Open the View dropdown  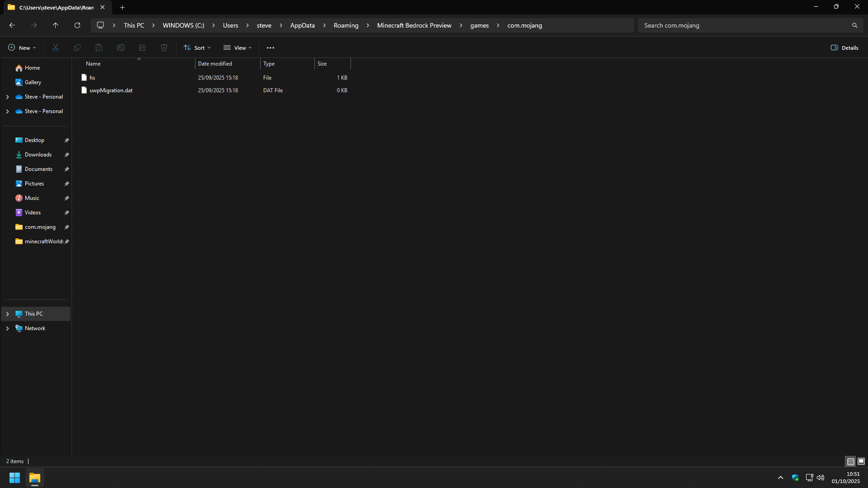[x=237, y=47]
